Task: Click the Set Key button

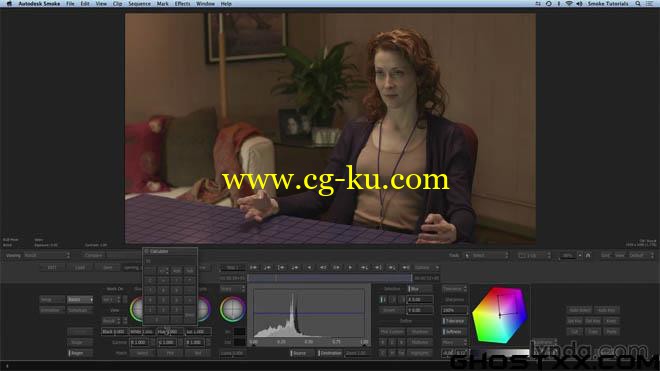Action: (575, 321)
